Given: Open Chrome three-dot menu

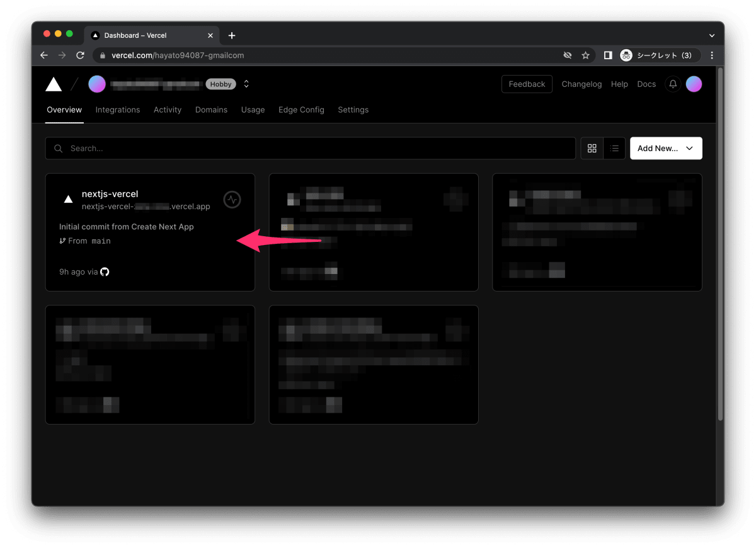Looking at the screenshot, I should (712, 55).
